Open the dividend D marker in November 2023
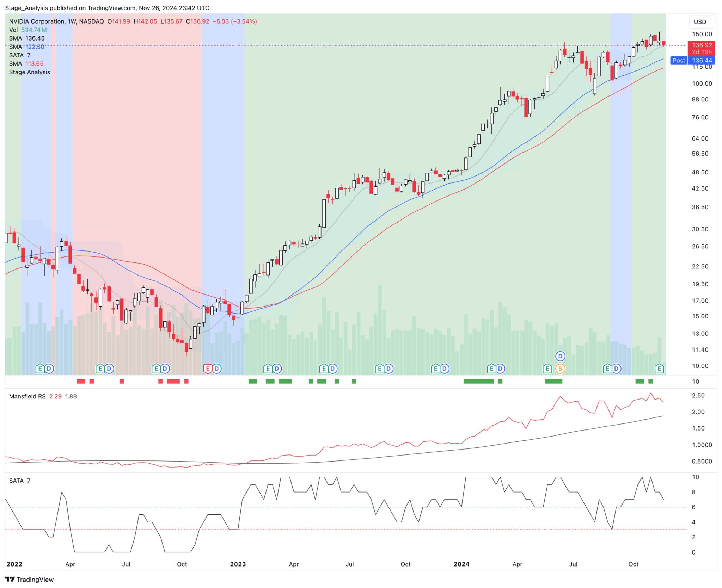Image resolution: width=722 pixels, height=588 pixels. [445, 369]
